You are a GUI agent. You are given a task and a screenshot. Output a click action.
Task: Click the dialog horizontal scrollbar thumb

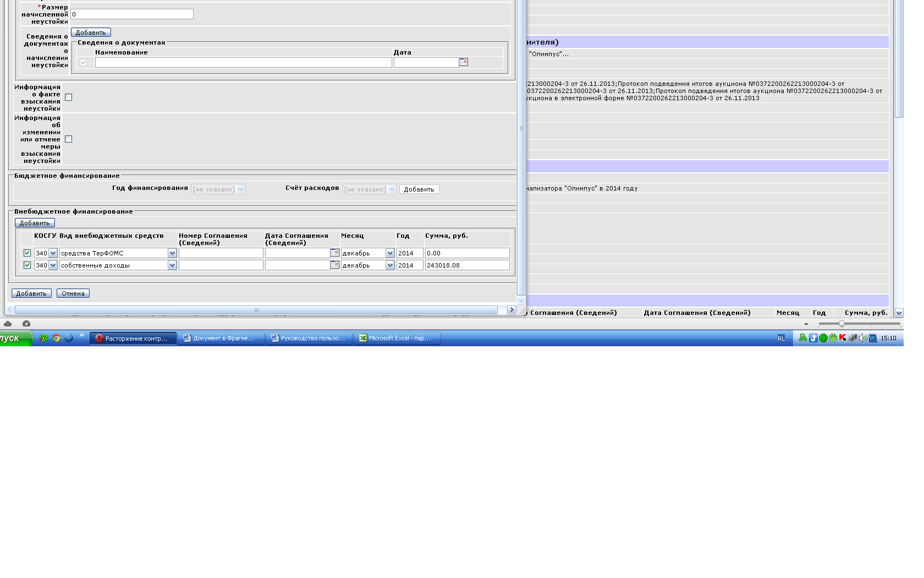[x=256, y=310]
